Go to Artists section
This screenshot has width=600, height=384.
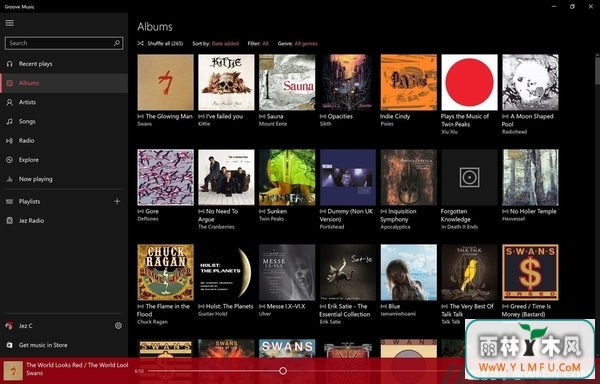(x=64, y=102)
